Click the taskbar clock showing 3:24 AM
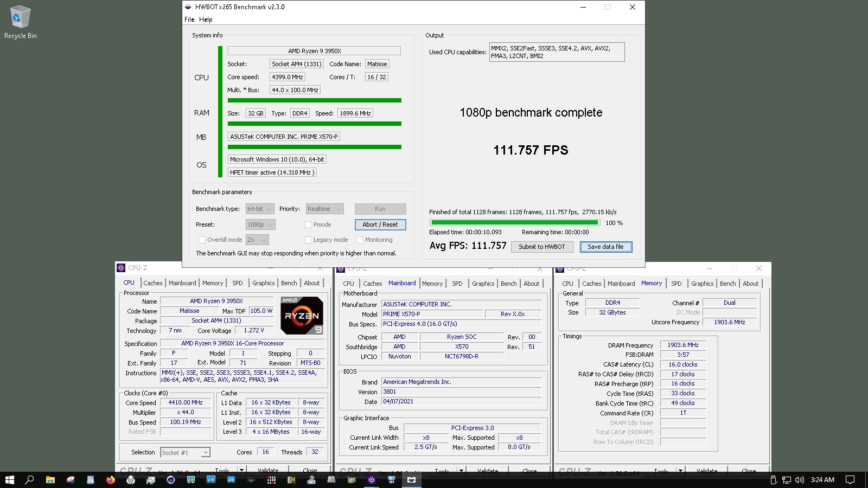Viewport: 868px width, 488px height. [822, 480]
